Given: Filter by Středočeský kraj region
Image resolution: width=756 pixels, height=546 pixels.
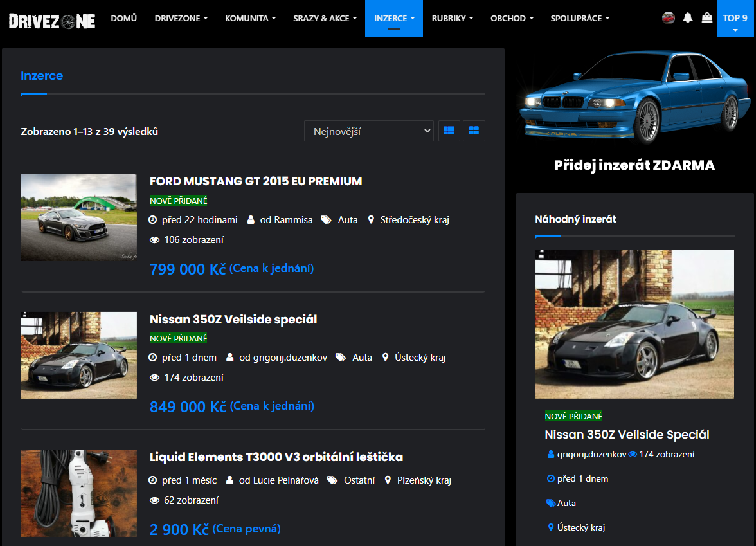Looking at the screenshot, I should (415, 220).
